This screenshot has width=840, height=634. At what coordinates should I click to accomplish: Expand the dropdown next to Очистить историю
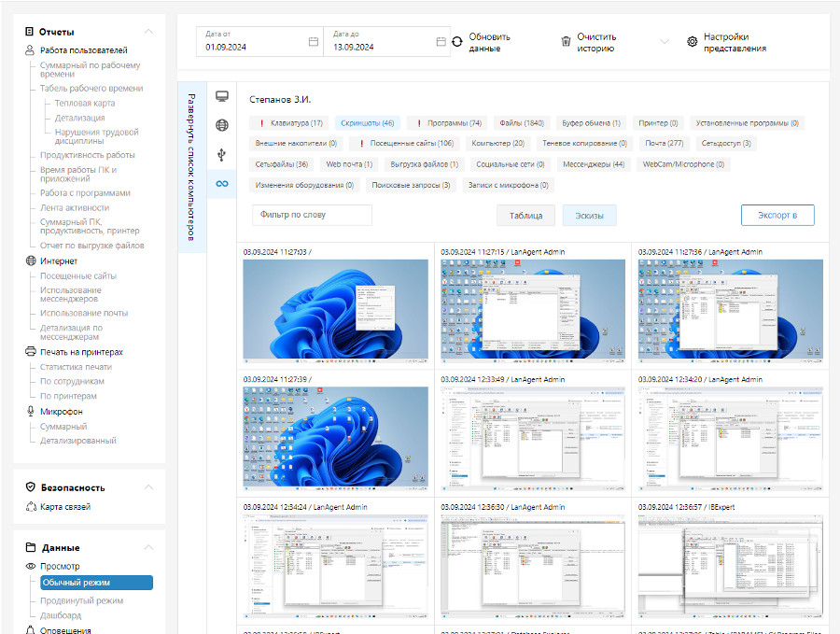[663, 41]
